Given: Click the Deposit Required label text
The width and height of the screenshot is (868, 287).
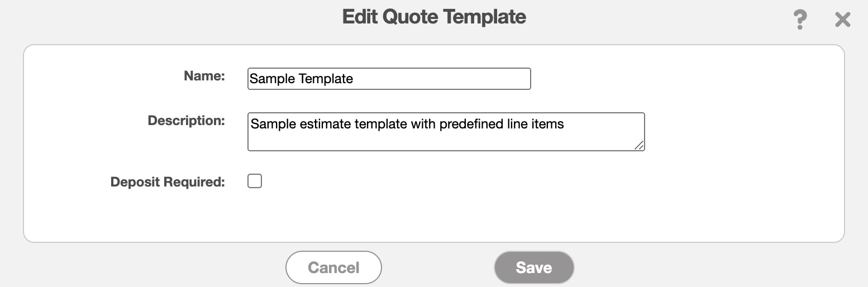Looking at the screenshot, I should click(168, 182).
